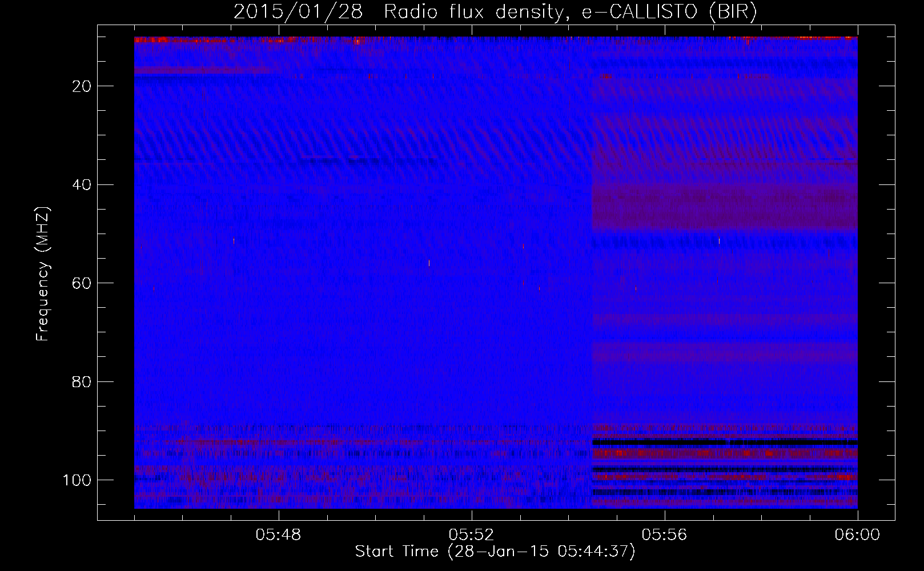Click the 05:48 time tick label
Screen dimensions: 924x571
279,535
